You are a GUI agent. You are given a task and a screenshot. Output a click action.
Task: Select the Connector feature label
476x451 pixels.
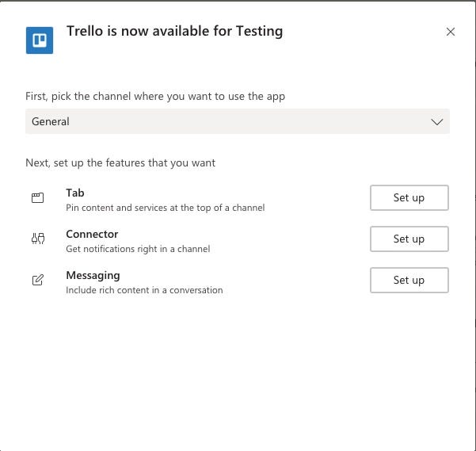(x=92, y=234)
